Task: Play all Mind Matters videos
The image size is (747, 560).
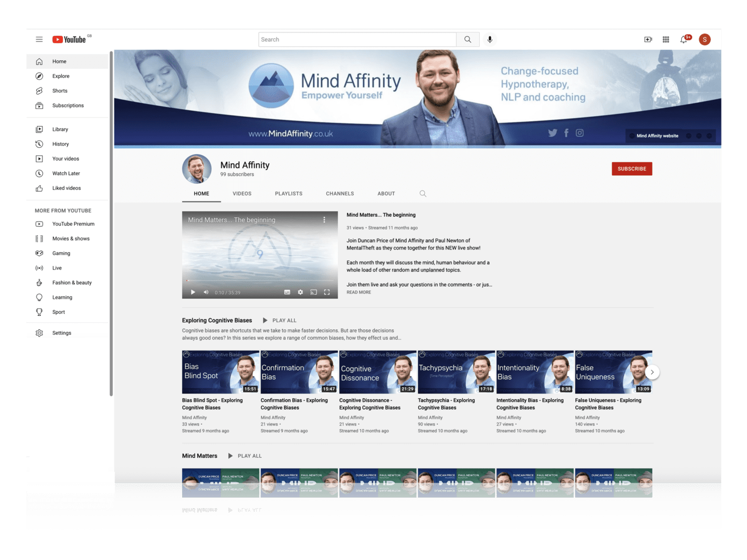Action: [245, 456]
